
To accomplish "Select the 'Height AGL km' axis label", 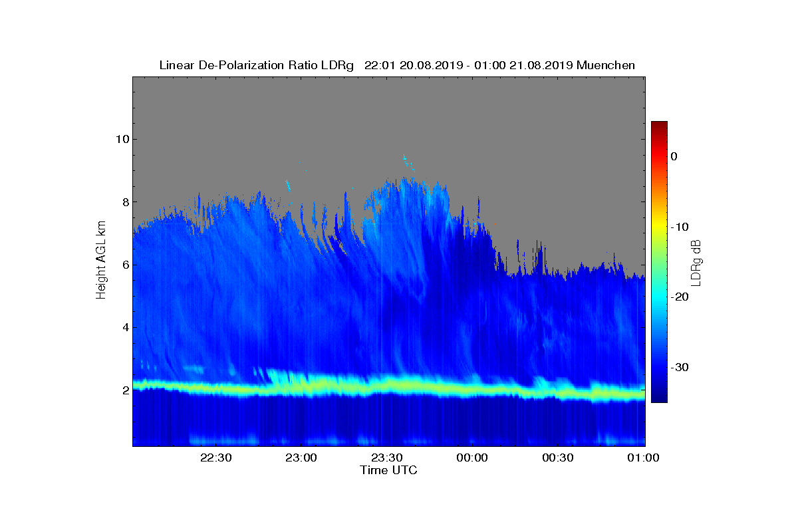I will pyautogui.click(x=101, y=261).
